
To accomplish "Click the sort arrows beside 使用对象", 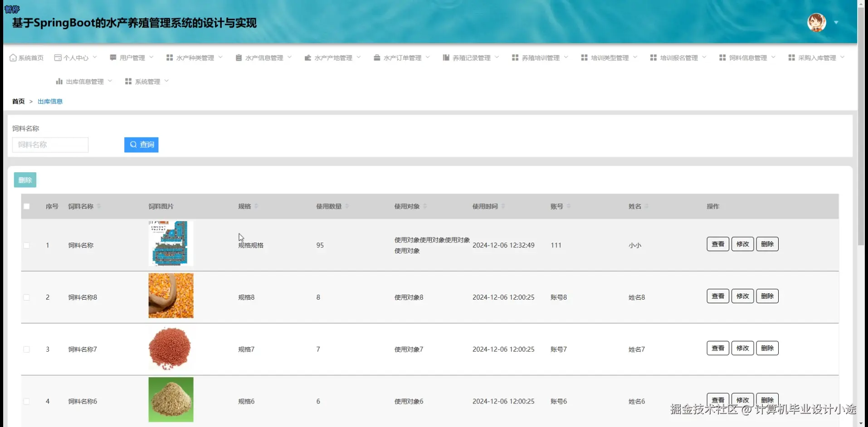I will (x=425, y=206).
